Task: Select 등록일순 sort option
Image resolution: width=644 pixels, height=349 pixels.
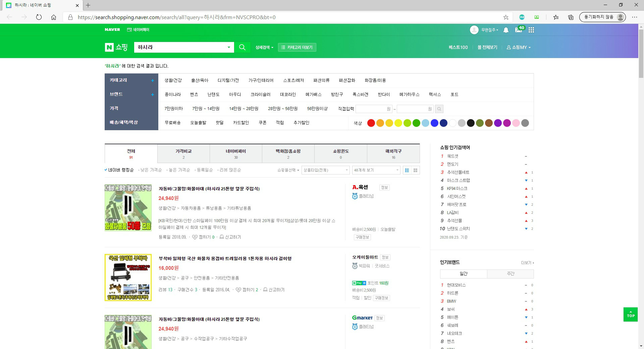Action: coord(205,170)
